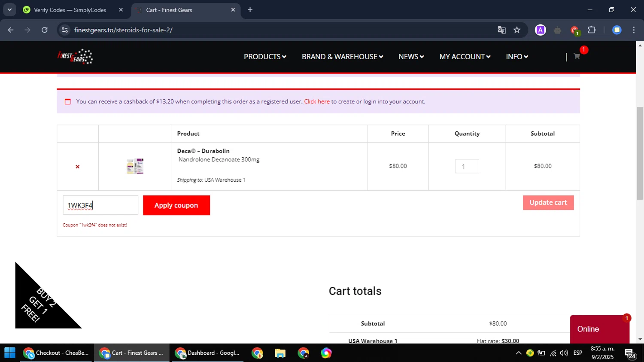Image resolution: width=644 pixels, height=362 pixels.
Task: Open the Chrome profile icon
Action: tap(617, 30)
